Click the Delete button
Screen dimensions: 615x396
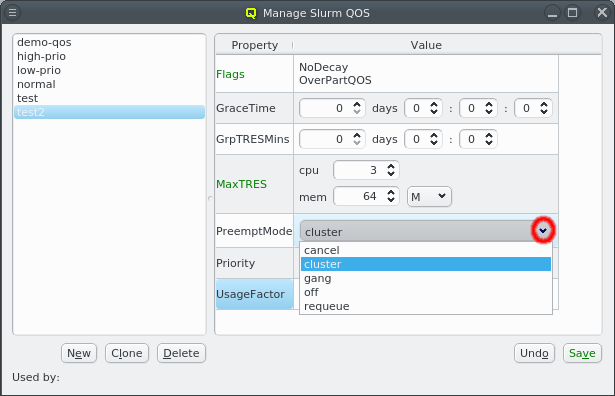[x=181, y=353]
